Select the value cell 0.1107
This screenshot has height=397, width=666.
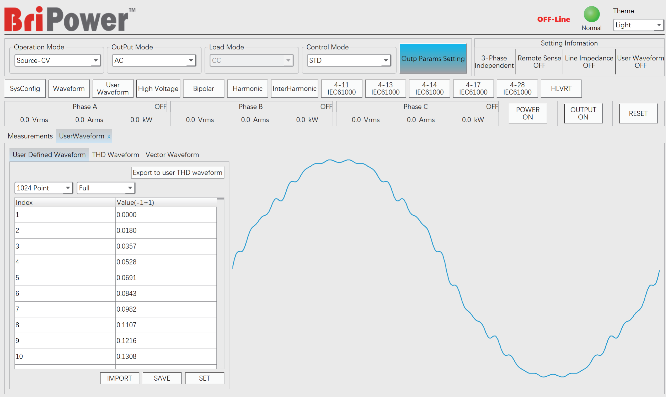pos(166,325)
